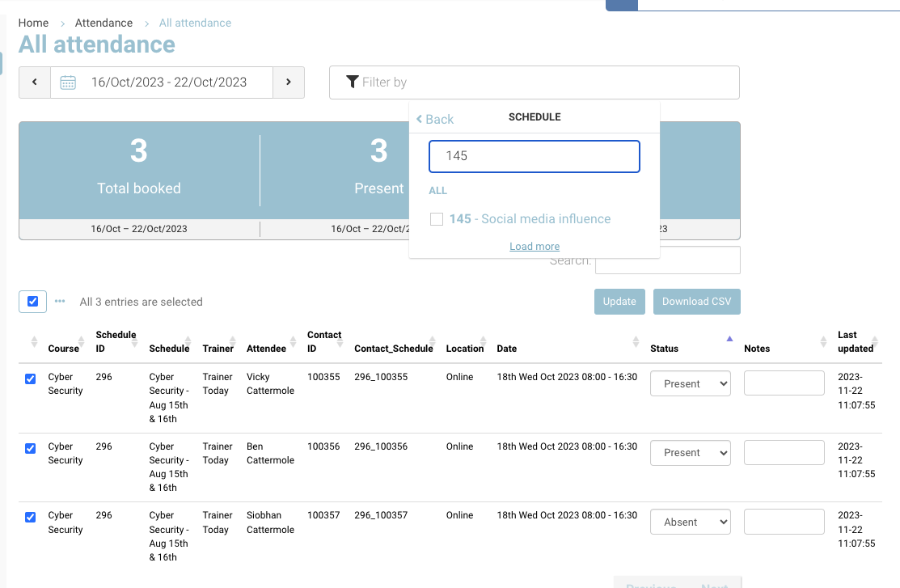Click the Load more link
Image resolution: width=900 pixels, height=588 pixels.
pyautogui.click(x=535, y=247)
